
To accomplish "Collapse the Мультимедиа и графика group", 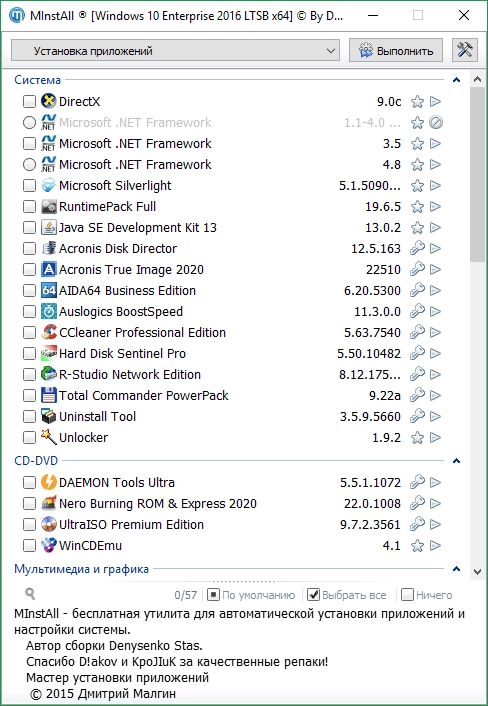I will 456,569.
